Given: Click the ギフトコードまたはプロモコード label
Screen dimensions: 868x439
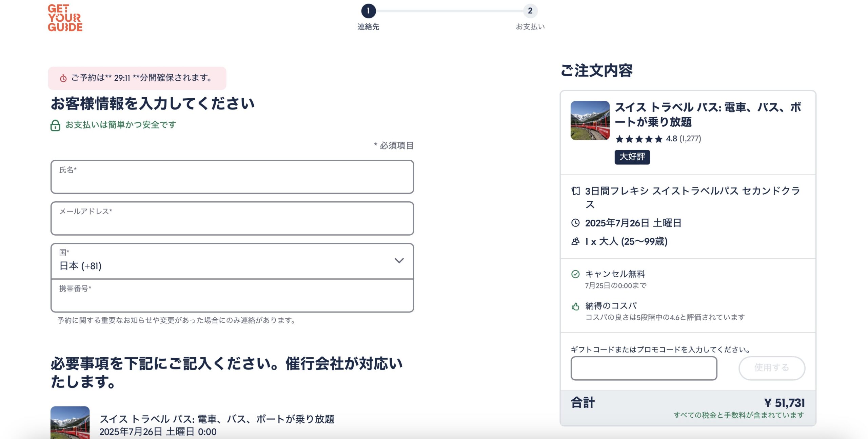Looking at the screenshot, I should point(661,350).
